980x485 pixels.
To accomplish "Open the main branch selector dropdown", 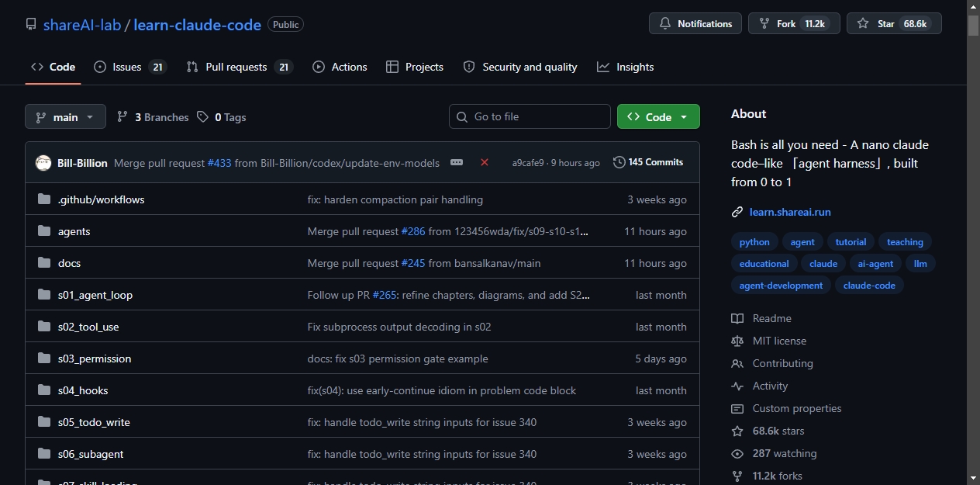I will click(65, 117).
